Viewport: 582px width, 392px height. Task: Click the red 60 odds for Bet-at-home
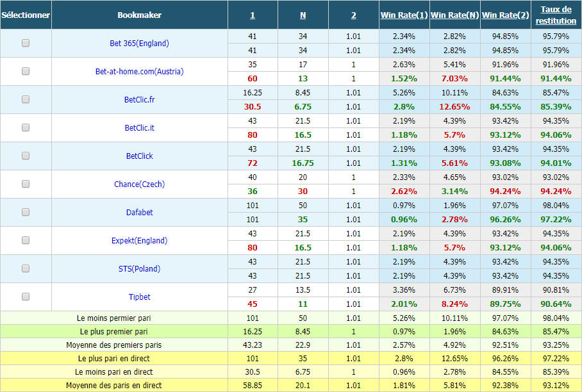253,79
